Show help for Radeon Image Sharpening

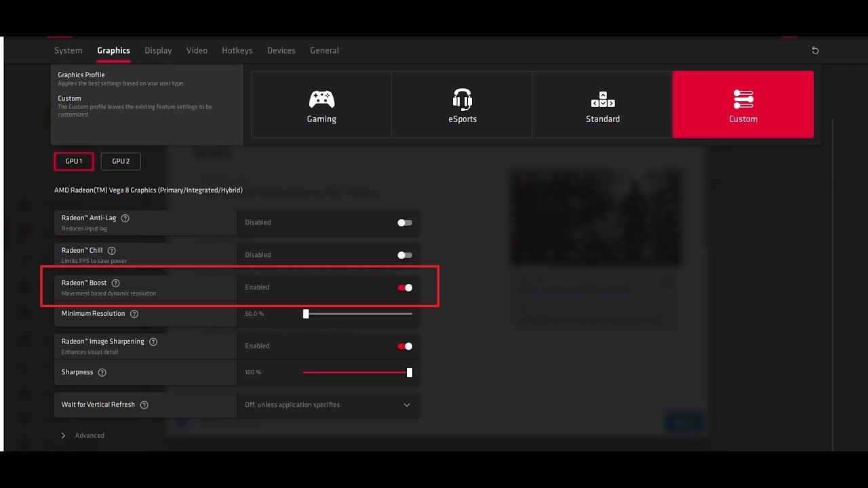(x=153, y=342)
